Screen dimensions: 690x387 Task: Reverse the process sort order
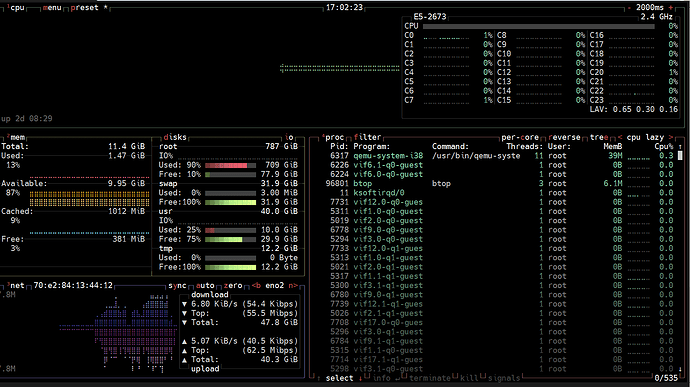564,137
